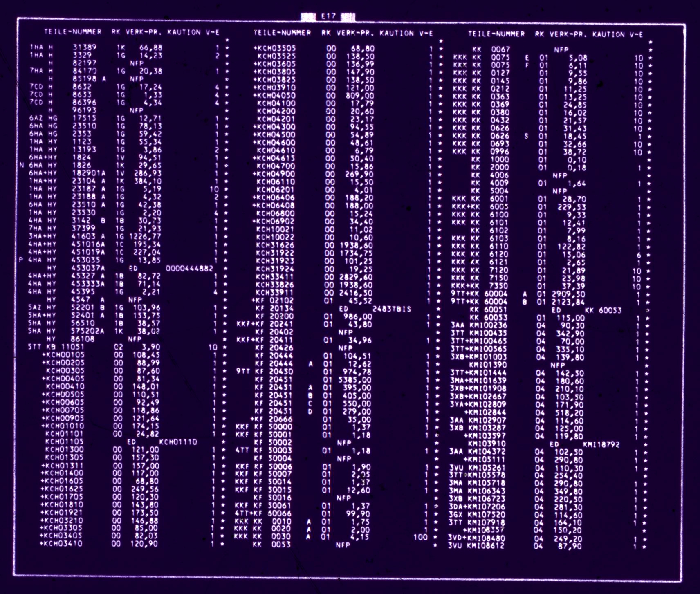Select the replacement reference KCH01110
Screen dimensions: 700x594
(x=178, y=442)
